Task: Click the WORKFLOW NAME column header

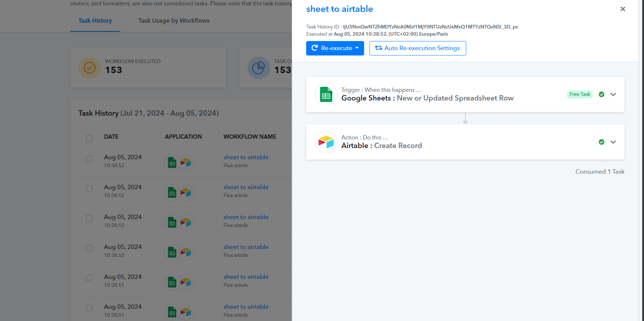Action: pos(250,137)
